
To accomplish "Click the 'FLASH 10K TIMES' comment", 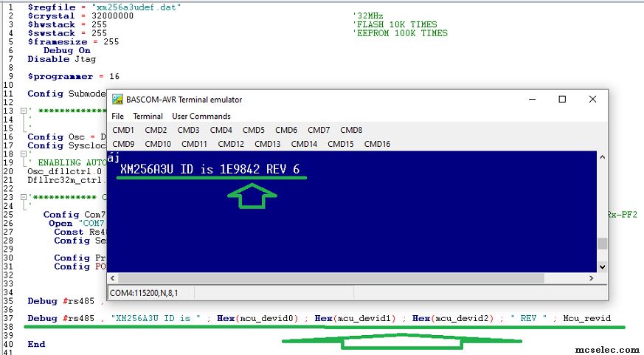I will 395,24.
